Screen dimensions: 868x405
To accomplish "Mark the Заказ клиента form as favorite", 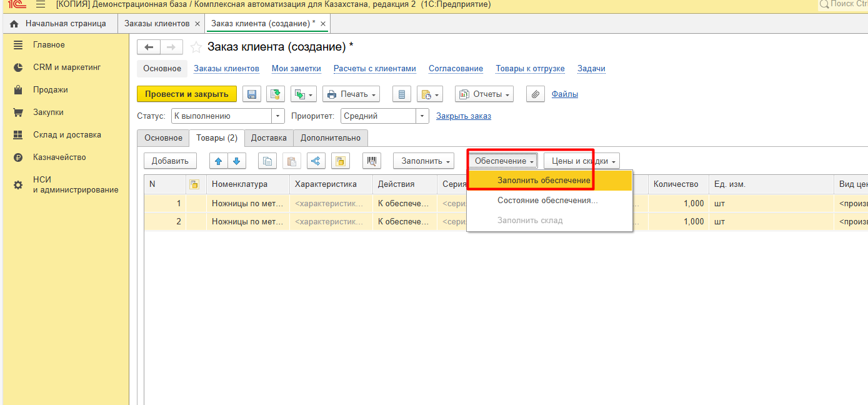I will [x=196, y=47].
